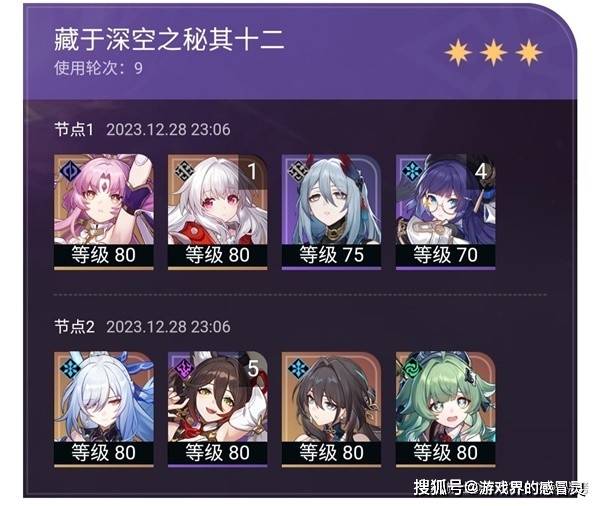This screenshot has height=506, width=600.
Task: Click the eidolon badge showing 4
Action: [x=481, y=171]
